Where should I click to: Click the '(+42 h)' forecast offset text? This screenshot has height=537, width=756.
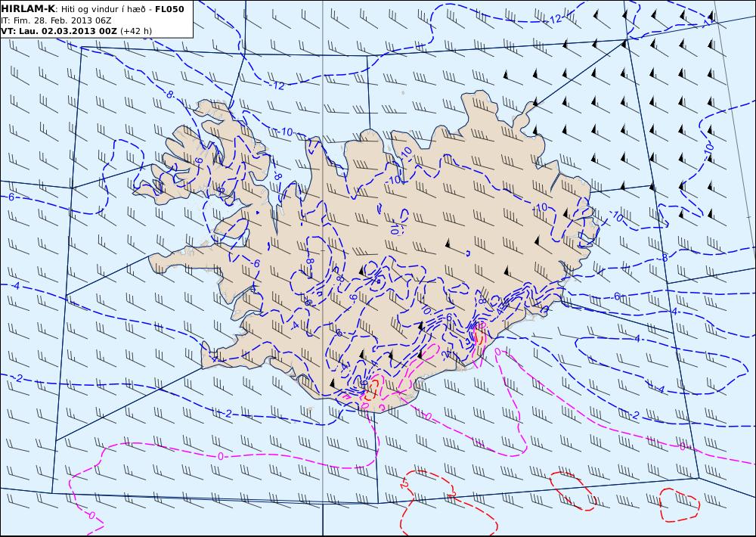(136, 31)
